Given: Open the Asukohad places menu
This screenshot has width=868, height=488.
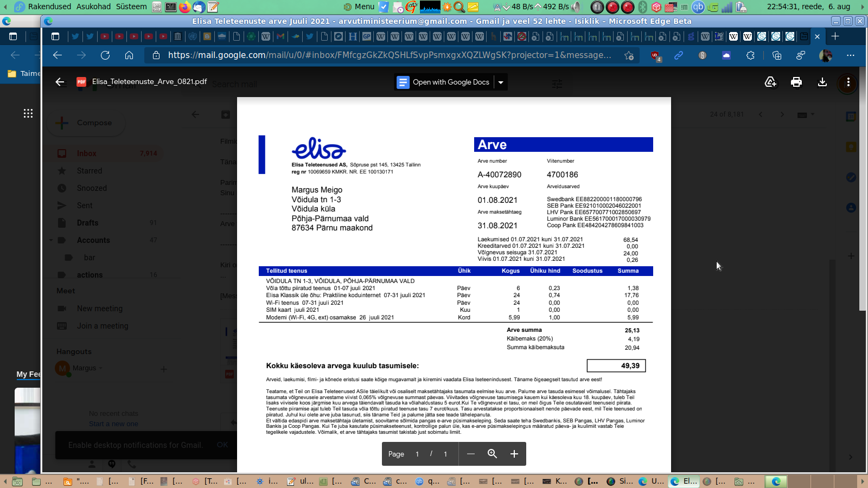Looking at the screenshot, I should (x=93, y=7).
